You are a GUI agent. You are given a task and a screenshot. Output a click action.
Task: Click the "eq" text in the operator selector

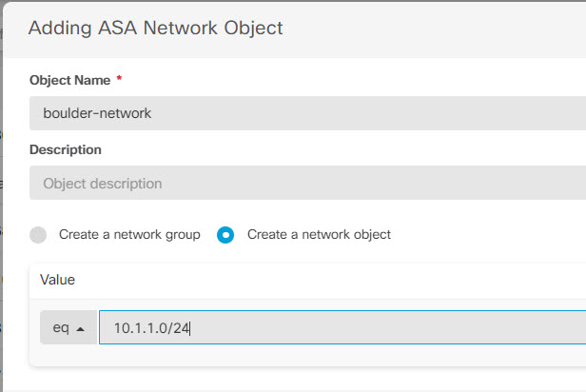click(61, 327)
